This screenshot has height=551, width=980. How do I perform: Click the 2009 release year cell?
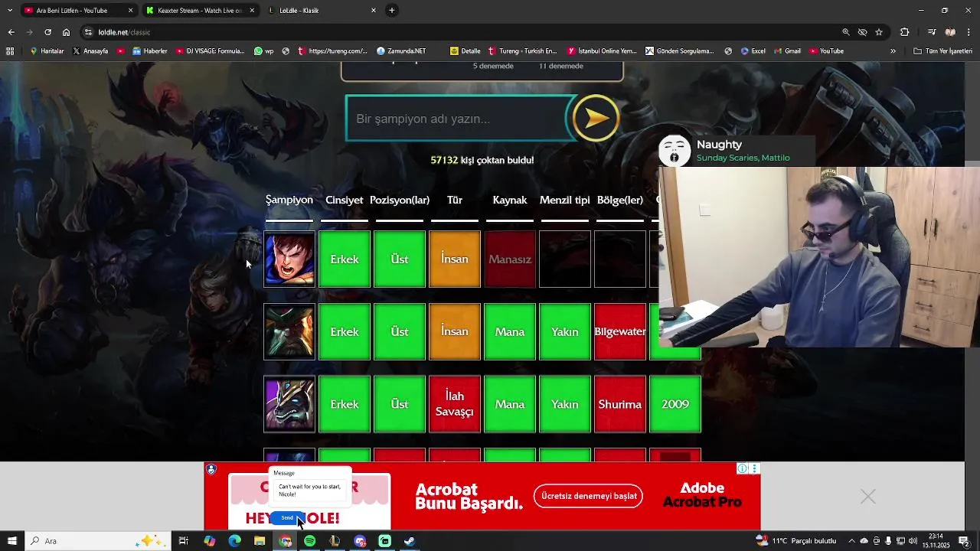(675, 404)
